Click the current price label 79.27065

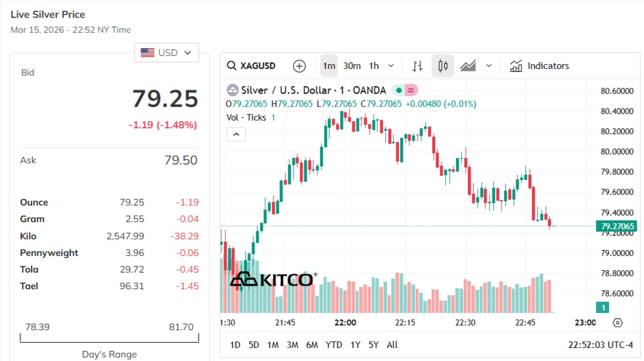tap(617, 226)
